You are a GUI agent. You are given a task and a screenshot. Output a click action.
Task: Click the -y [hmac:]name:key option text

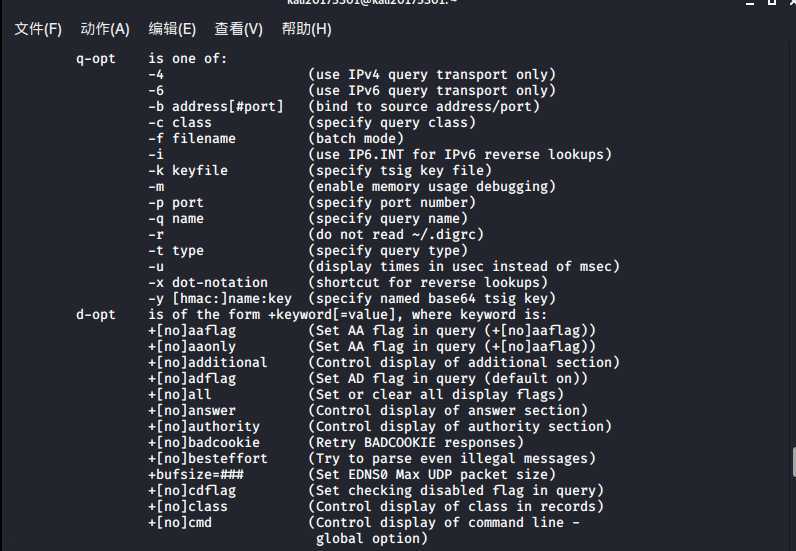220,299
